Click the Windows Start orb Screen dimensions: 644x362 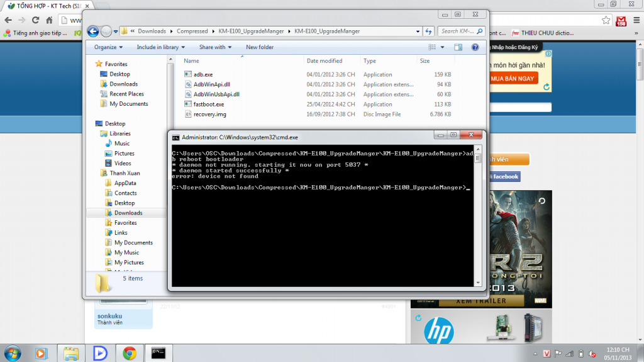[x=12, y=353]
